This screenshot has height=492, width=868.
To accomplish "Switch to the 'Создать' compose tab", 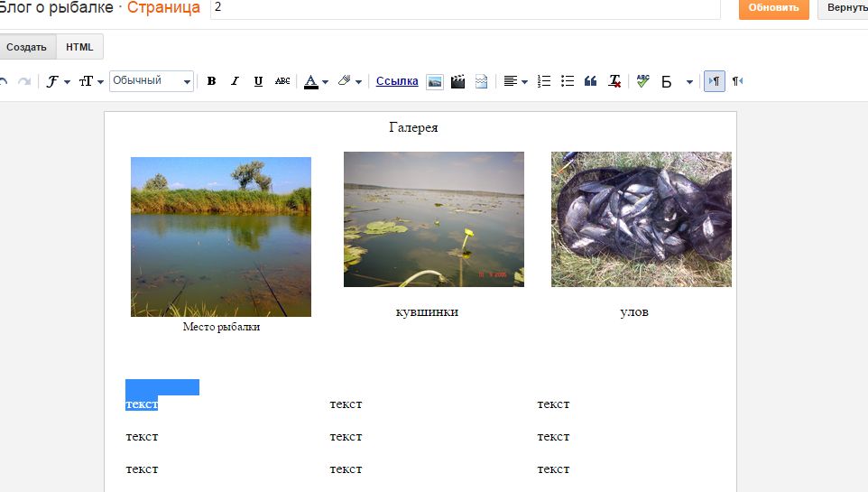I will (x=26, y=47).
